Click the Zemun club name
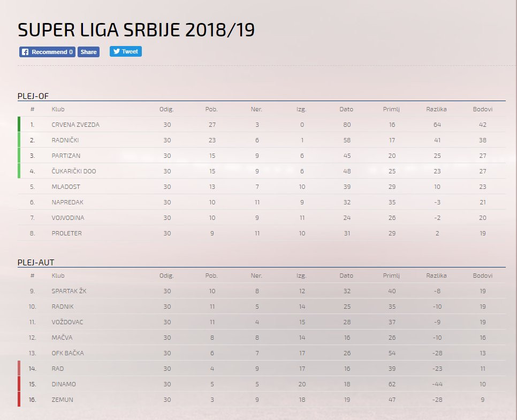 (62, 400)
